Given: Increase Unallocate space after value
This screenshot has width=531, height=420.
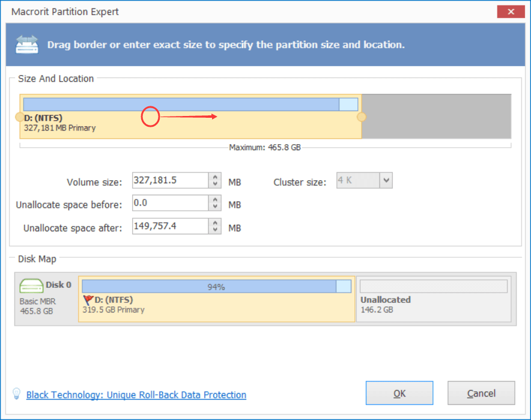Looking at the screenshot, I should [215, 223].
